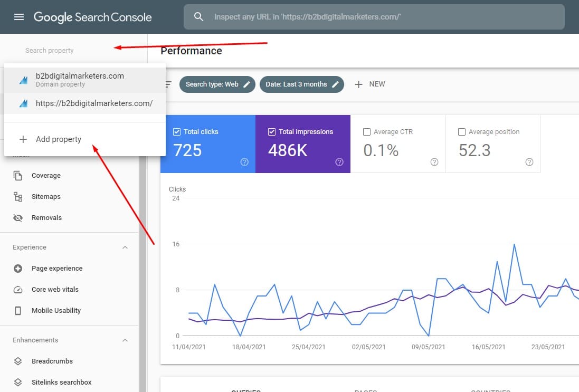
Task: Click the Coverage pages icon
Action: pos(18,176)
